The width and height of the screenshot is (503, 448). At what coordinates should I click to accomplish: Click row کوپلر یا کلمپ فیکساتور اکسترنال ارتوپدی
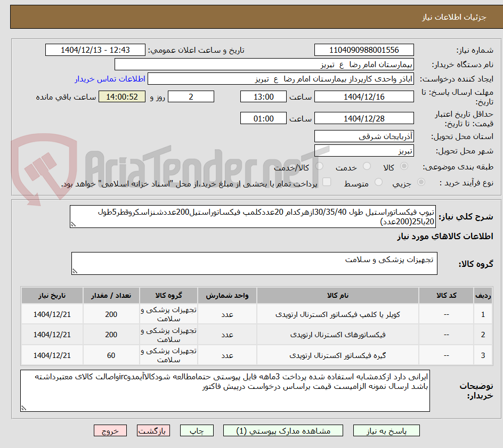coord(257,314)
